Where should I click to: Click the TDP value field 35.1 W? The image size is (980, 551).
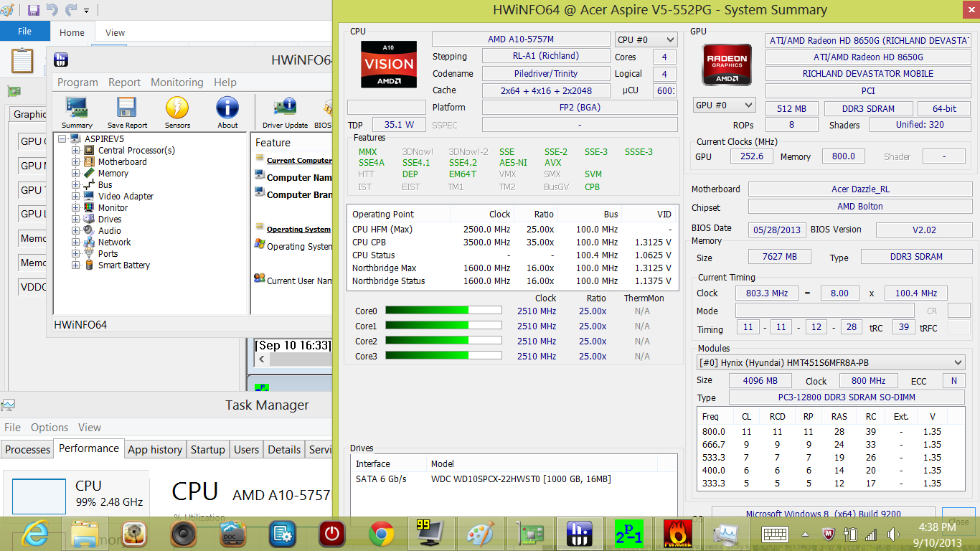(398, 124)
